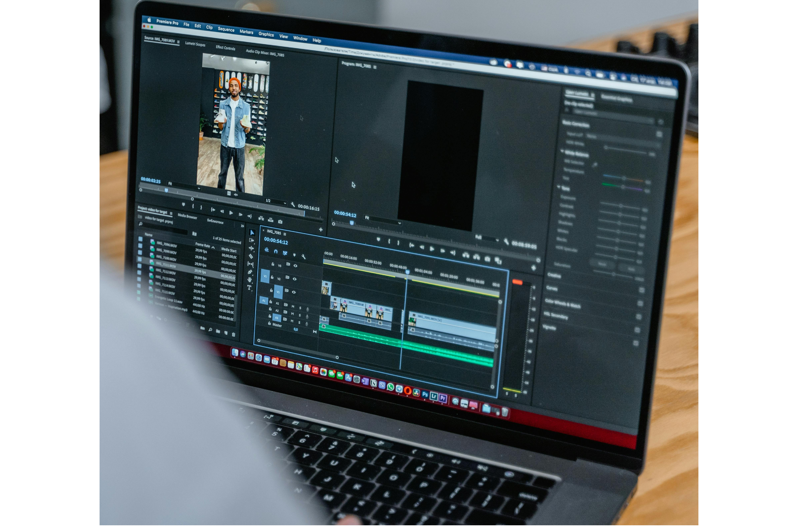
Task: Play the Program monitor sequence
Action: coord(432,249)
